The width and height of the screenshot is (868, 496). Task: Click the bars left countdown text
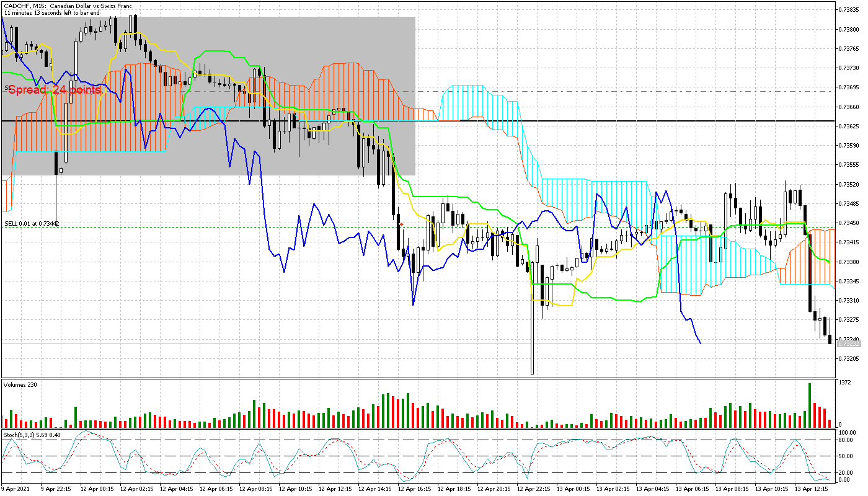click(x=51, y=13)
